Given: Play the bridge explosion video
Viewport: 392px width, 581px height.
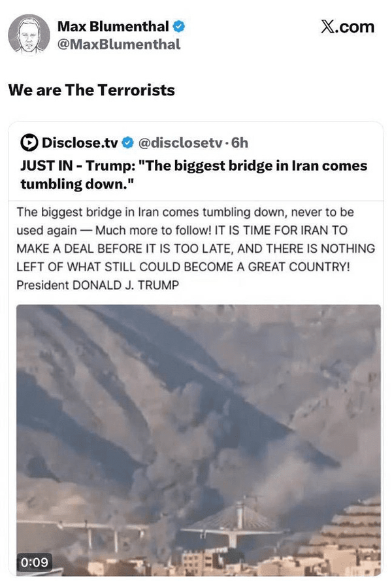Looking at the screenshot, I should coord(199,440).
